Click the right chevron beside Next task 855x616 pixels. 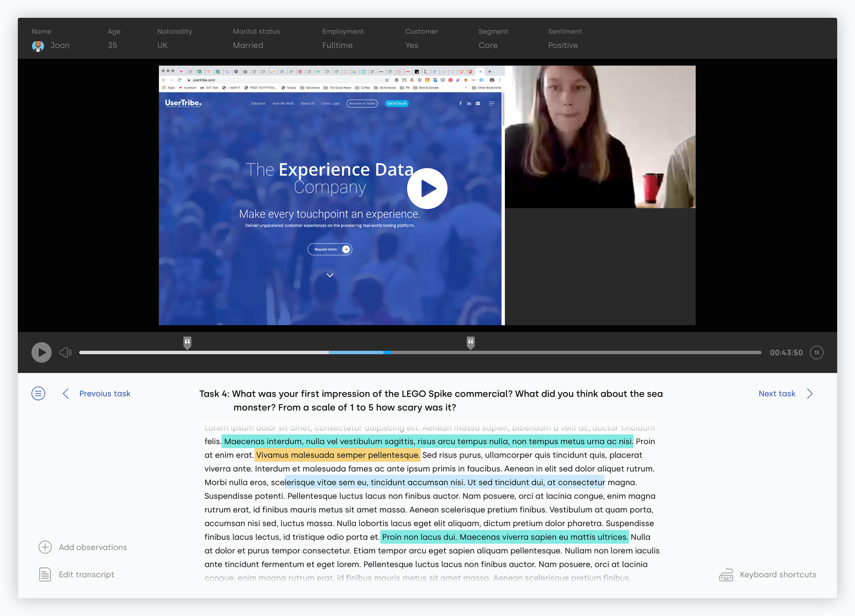[x=810, y=393]
